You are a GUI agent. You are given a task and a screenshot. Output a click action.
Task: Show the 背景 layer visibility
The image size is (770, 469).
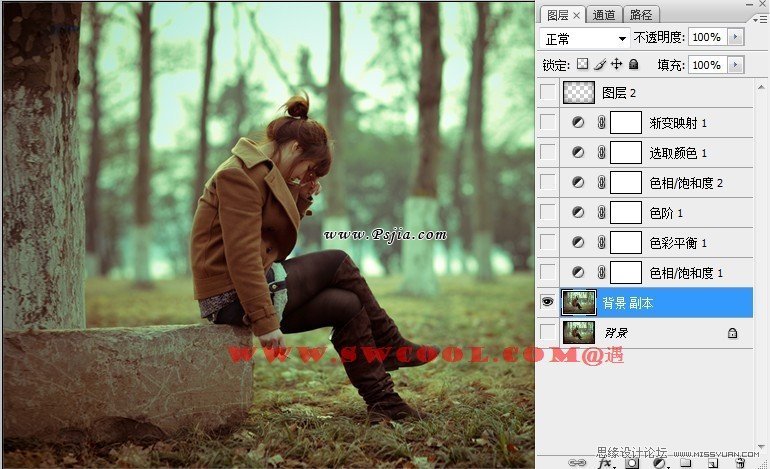click(548, 332)
